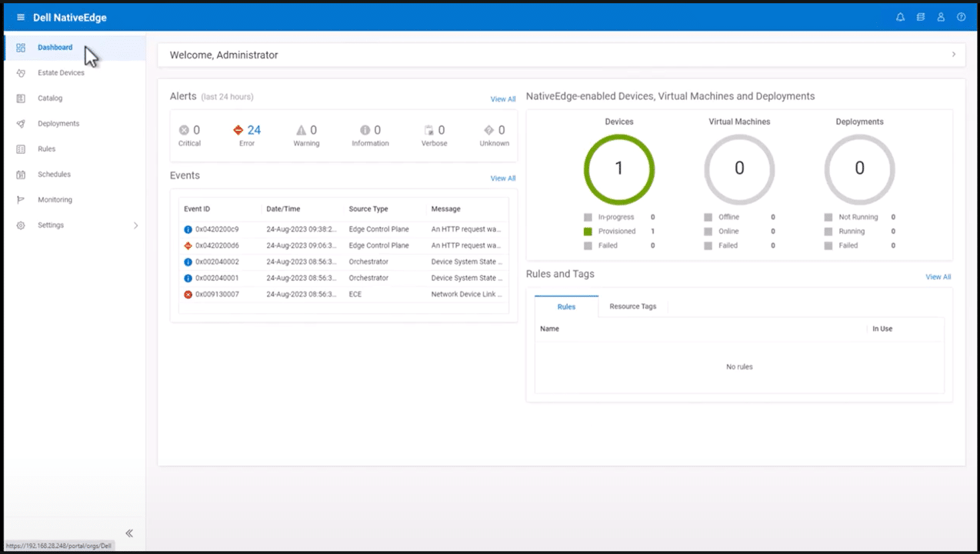Click the Dell NativeEdge title
Screen dimensions: 980x554
pyautogui.click(x=70, y=18)
